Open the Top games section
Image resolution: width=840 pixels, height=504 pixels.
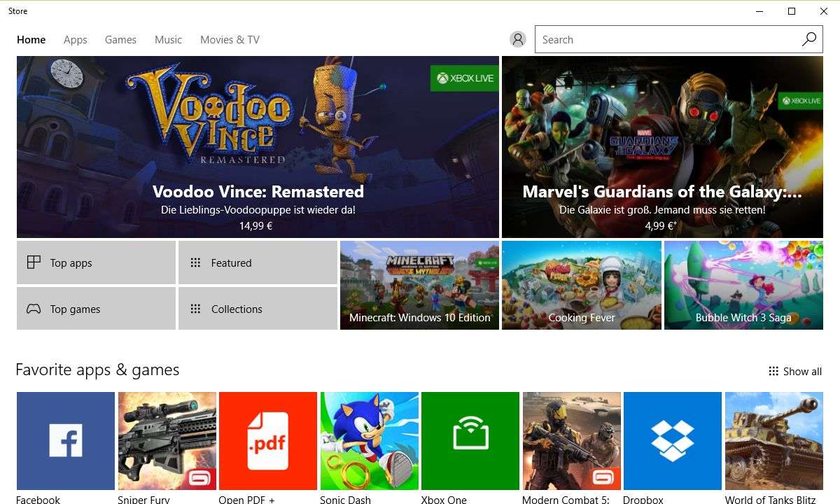(96, 309)
